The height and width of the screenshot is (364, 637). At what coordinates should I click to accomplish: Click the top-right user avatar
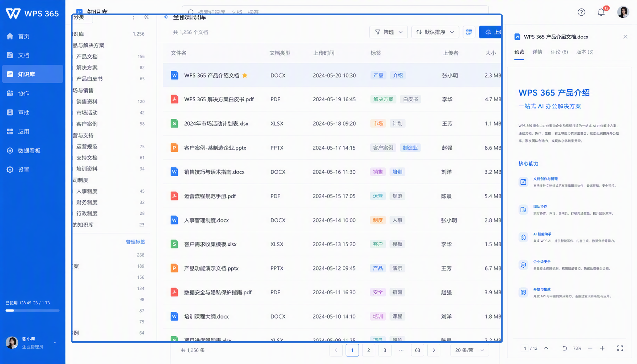[623, 12]
